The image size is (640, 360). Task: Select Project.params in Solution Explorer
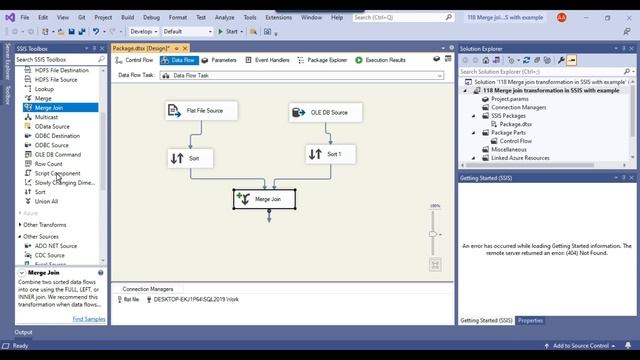(x=505, y=99)
